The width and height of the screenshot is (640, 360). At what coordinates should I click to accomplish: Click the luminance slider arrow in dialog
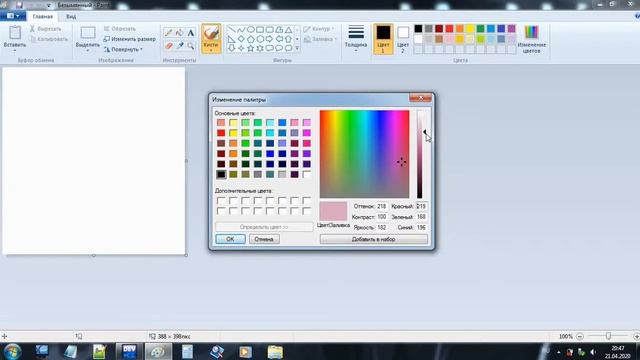(x=425, y=132)
